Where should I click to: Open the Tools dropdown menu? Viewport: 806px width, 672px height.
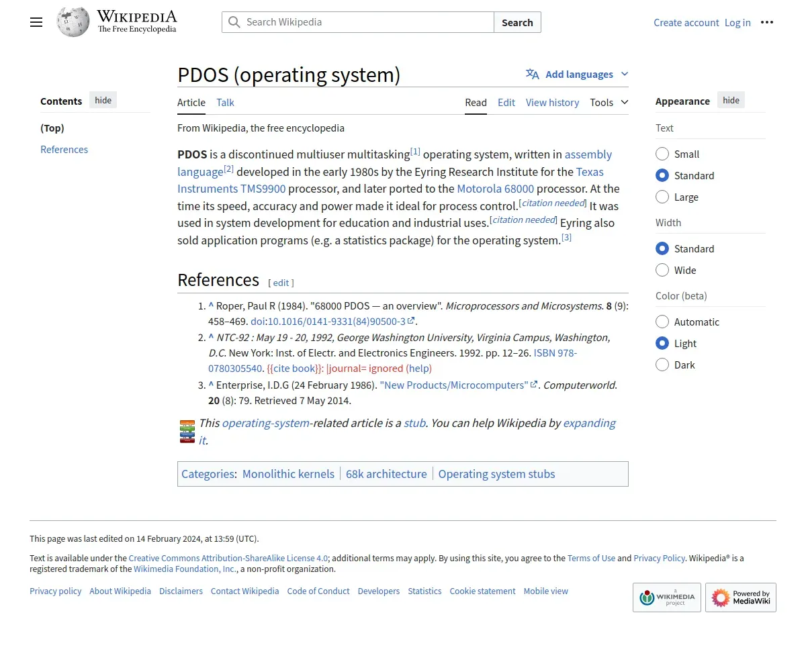609,102
